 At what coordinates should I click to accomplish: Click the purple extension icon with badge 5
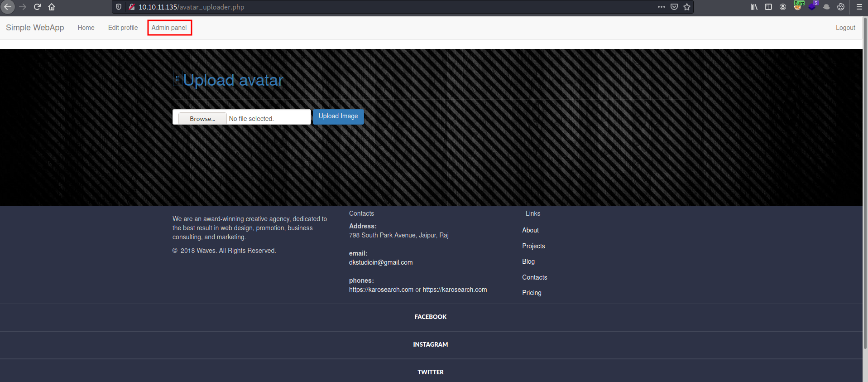pyautogui.click(x=812, y=6)
